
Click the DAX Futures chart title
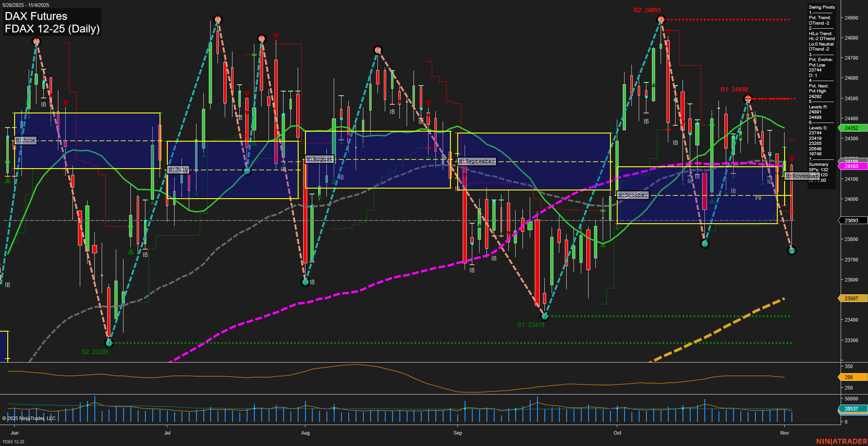35,16
